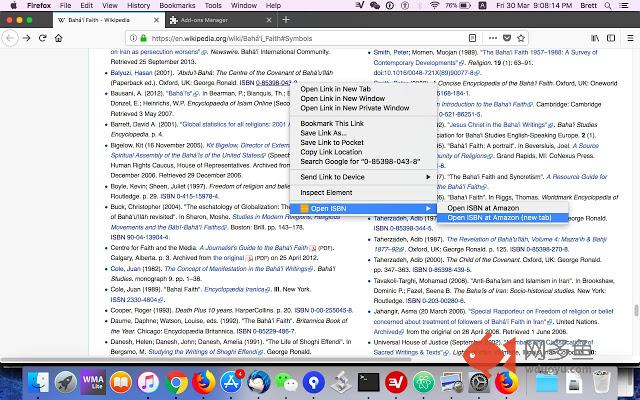Select Open ISBN at Amazon (new tab)

502,218
